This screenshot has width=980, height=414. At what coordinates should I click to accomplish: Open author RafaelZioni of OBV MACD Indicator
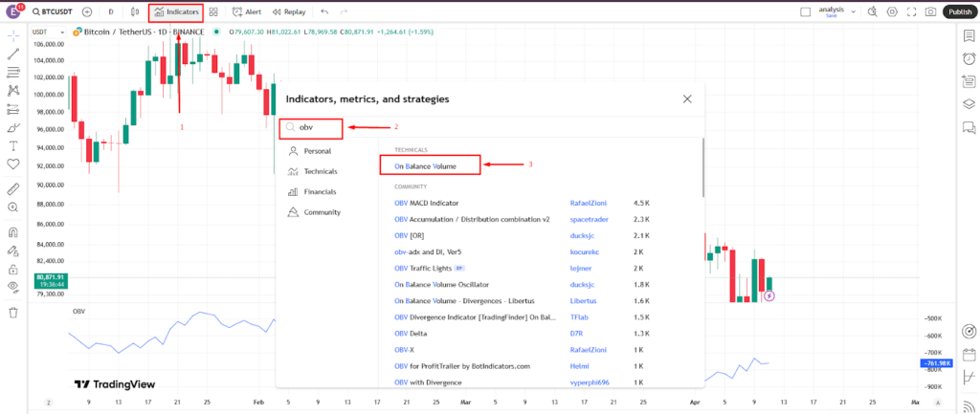pyautogui.click(x=589, y=203)
